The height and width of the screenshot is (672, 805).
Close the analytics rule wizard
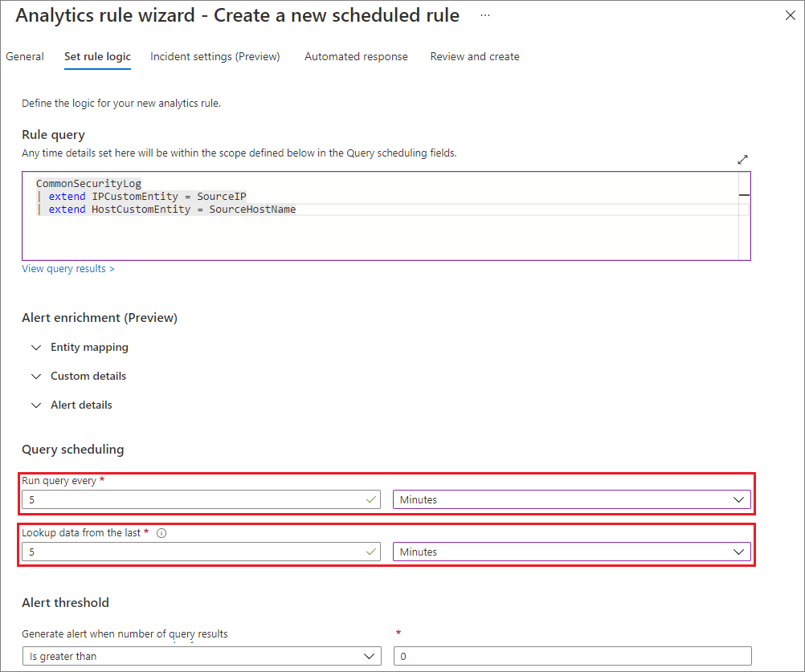point(790,14)
